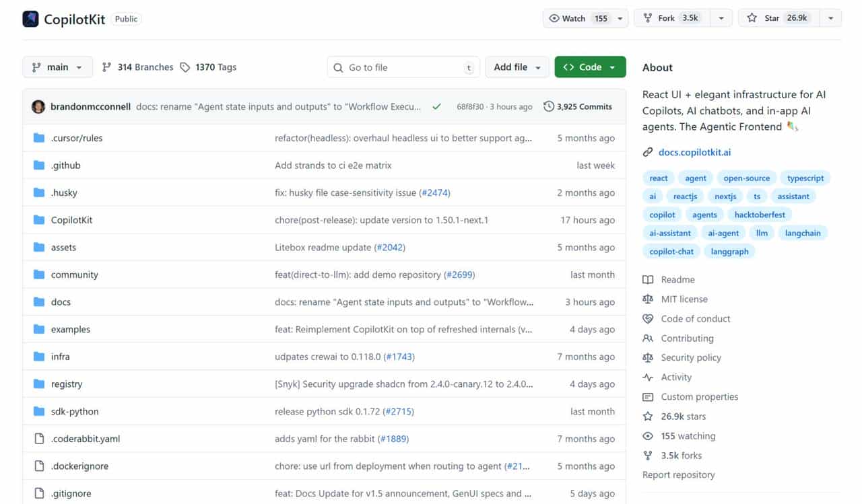View MIT license via the scales icon
The image size is (862, 504).
[x=648, y=299]
